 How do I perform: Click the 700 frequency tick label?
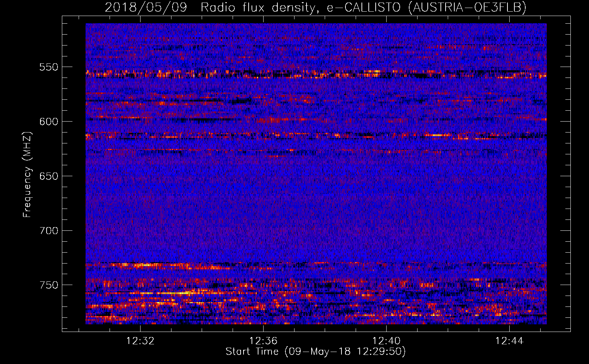click(x=49, y=231)
